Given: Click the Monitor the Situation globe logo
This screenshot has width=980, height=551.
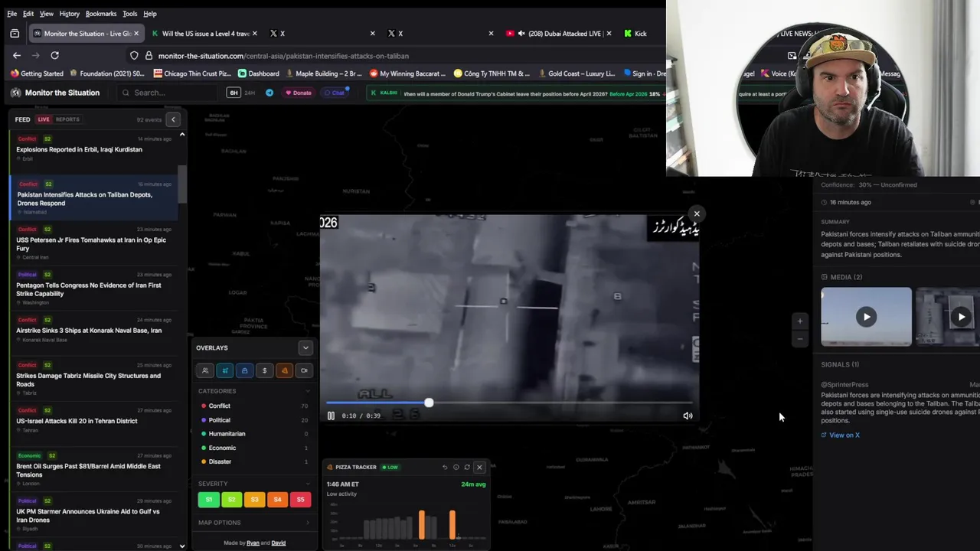Looking at the screenshot, I should (x=15, y=93).
